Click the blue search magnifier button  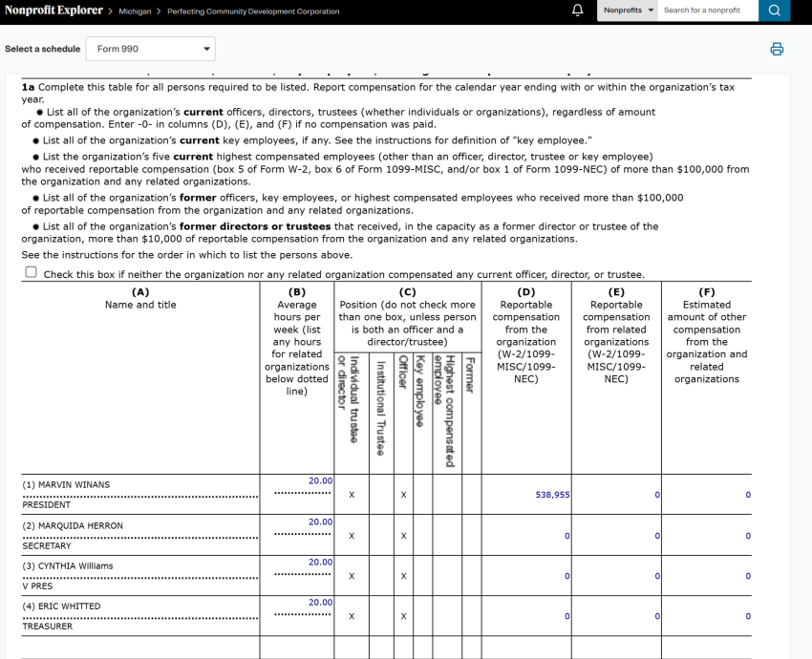coord(774,11)
